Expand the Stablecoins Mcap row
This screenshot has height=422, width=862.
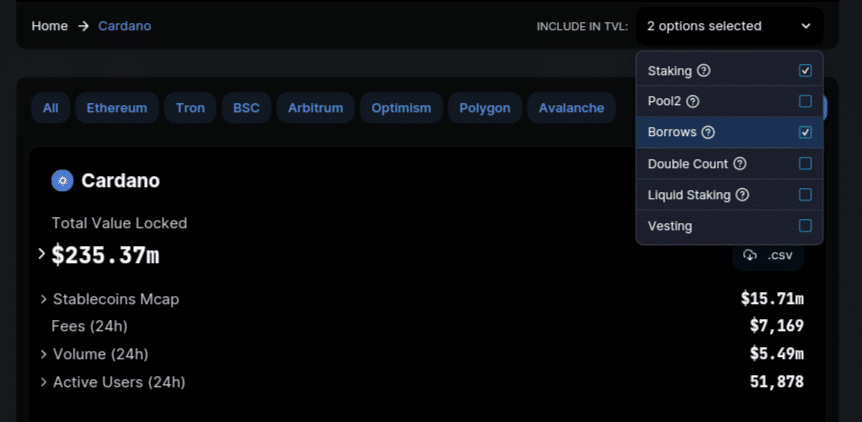tap(43, 299)
